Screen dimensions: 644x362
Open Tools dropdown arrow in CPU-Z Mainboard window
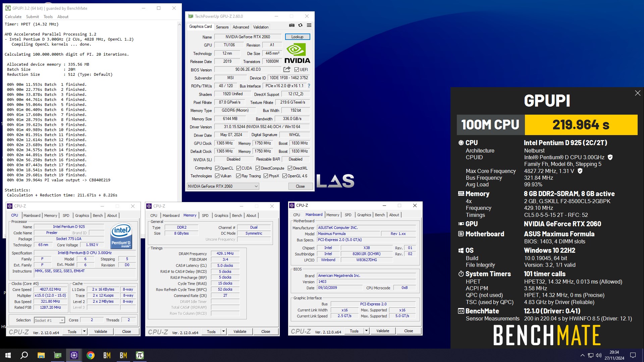366,331
